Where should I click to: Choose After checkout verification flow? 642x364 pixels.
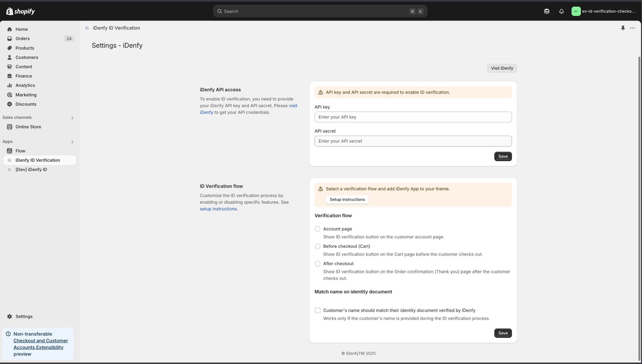pos(318,264)
